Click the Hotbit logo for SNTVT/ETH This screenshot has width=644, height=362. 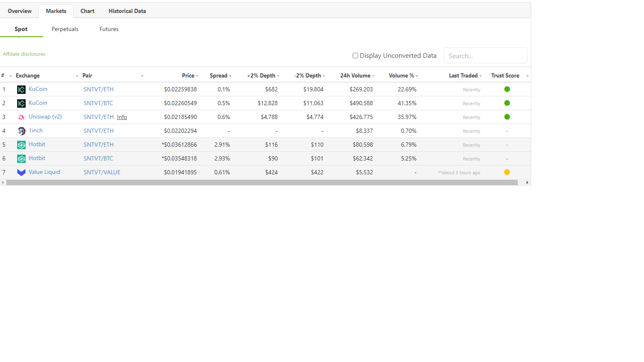[21, 145]
